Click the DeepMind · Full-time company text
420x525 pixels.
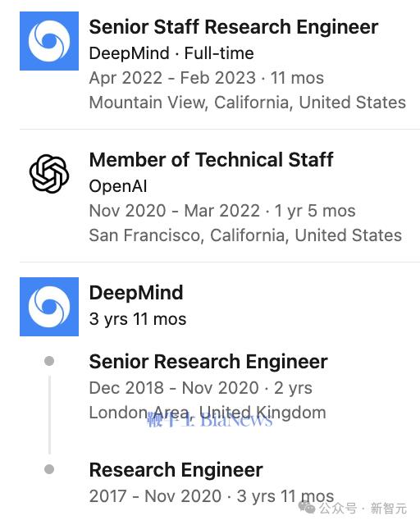pyautogui.click(x=171, y=53)
